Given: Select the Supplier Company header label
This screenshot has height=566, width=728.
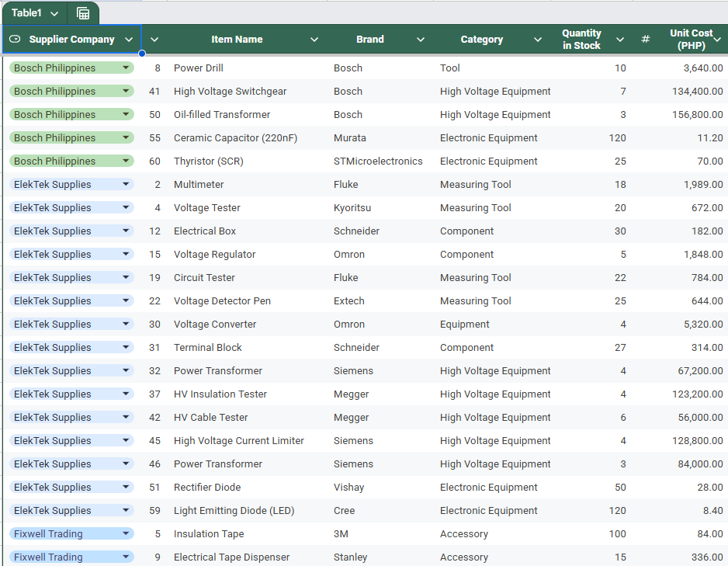Looking at the screenshot, I should [x=72, y=40].
